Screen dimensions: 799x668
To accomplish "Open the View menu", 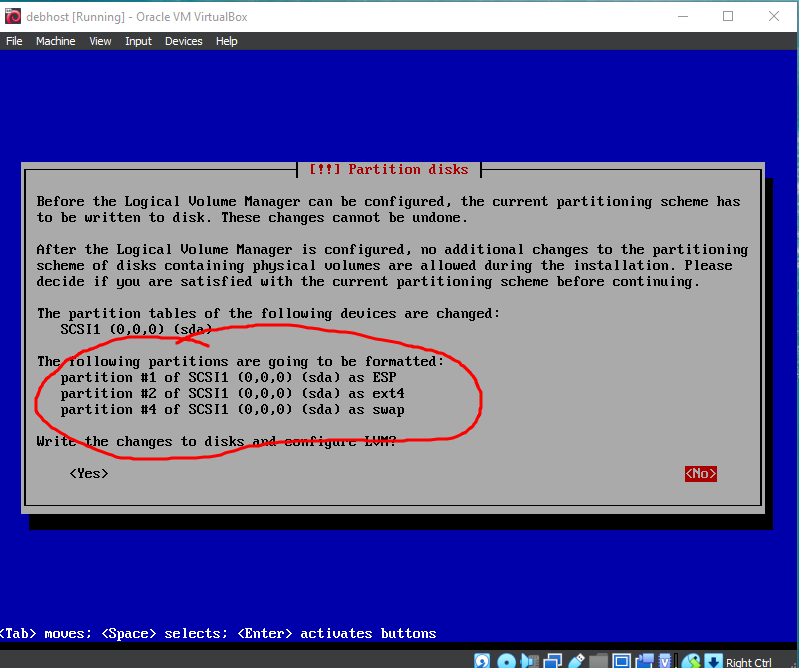I will click(x=100, y=41).
